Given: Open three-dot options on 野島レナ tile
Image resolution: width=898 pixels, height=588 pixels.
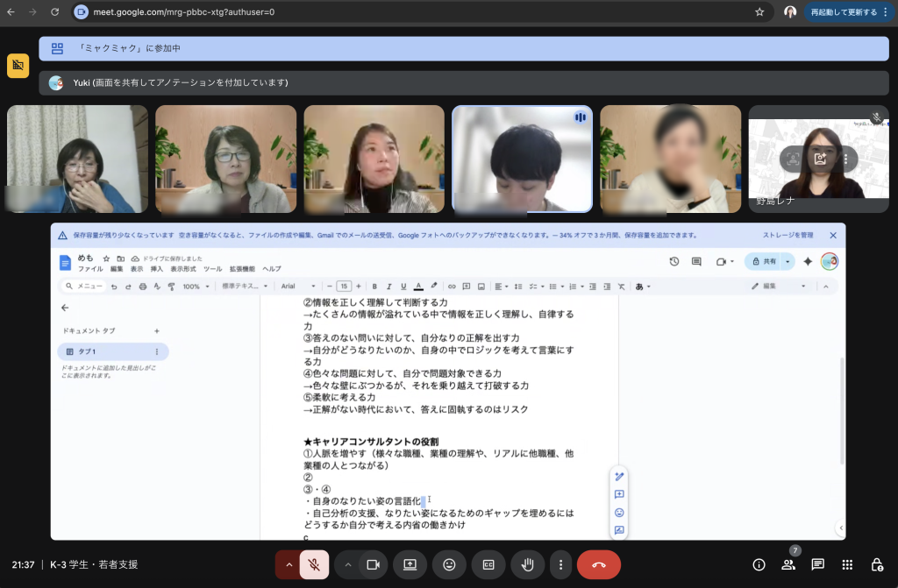Looking at the screenshot, I should (x=845, y=159).
